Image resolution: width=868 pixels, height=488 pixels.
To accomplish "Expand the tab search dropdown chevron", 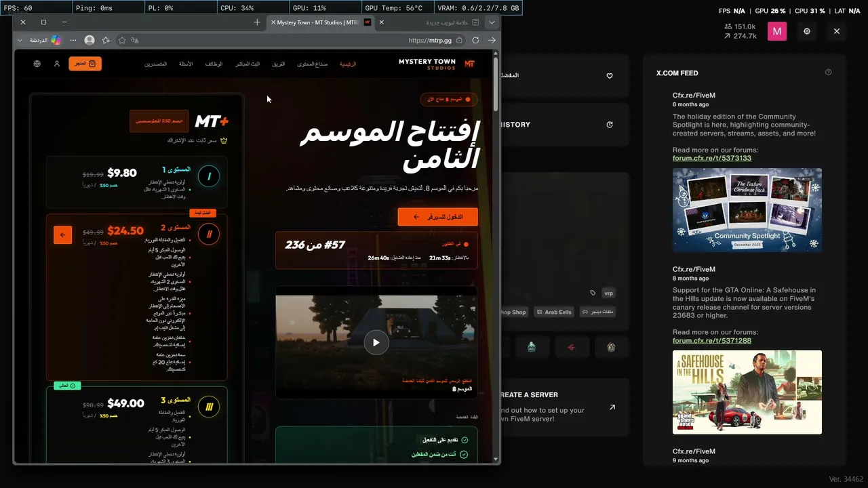I will 492,22.
